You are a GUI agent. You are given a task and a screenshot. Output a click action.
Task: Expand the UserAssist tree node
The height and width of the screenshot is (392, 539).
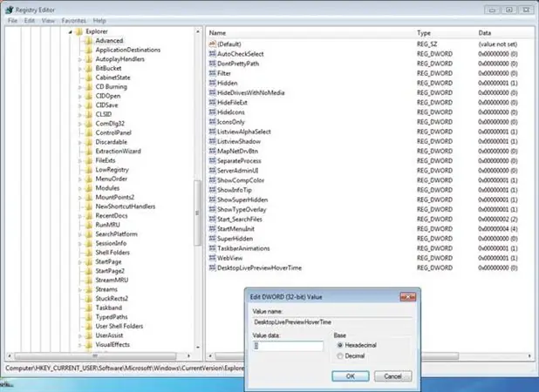(x=79, y=335)
